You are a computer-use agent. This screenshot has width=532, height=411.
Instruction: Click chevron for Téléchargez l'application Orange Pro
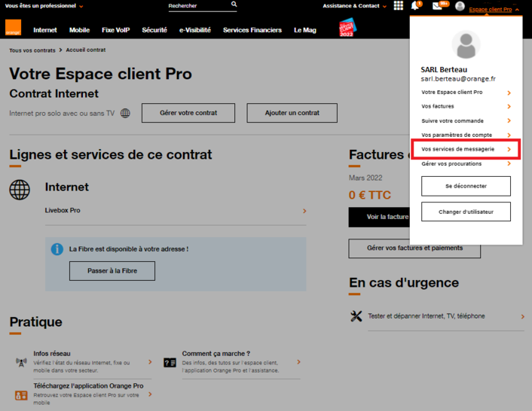[150, 394]
